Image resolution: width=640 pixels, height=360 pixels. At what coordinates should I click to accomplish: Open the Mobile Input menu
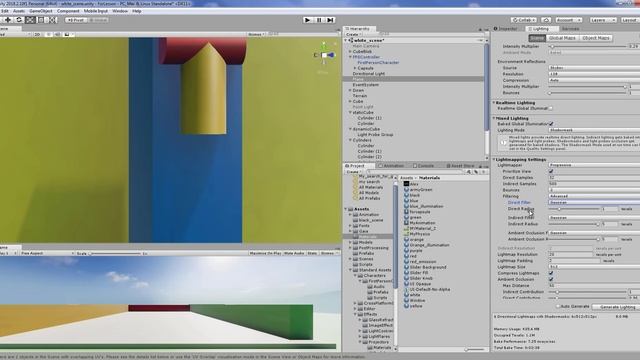point(96,11)
